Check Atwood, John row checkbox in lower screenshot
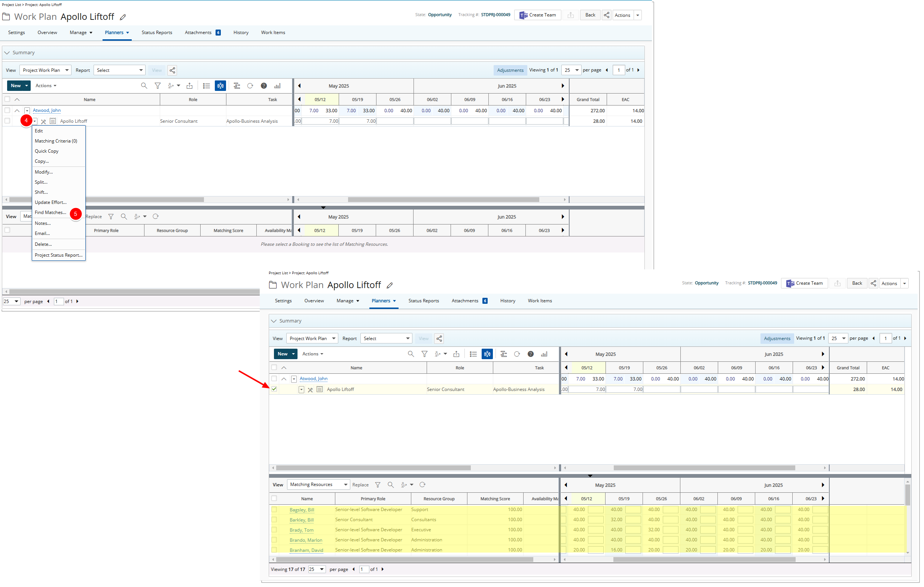The image size is (924, 587). pyautogui.click(x=274, y=379)
